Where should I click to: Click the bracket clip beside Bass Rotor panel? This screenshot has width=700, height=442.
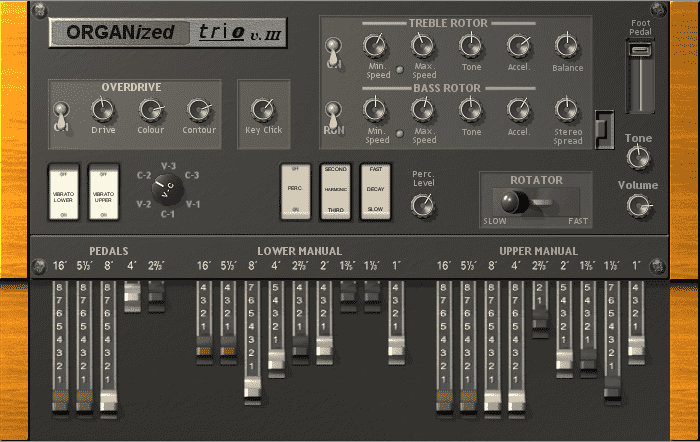click(x=604, y=129)
